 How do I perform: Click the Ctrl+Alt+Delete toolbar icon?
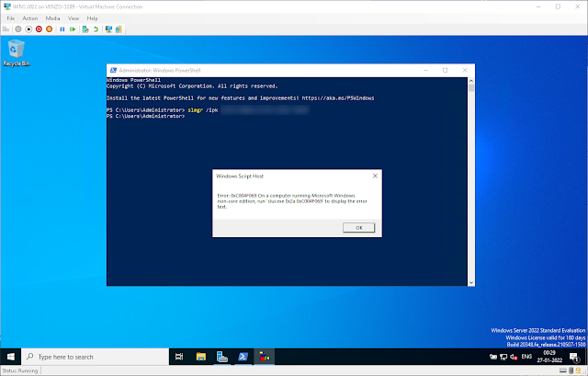(x=6, y=28)
